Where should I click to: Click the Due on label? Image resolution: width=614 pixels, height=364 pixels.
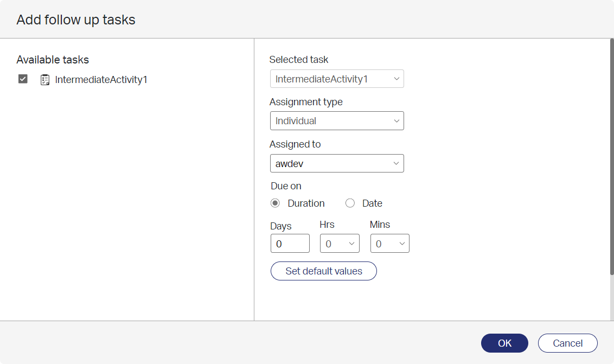(286, 186)
